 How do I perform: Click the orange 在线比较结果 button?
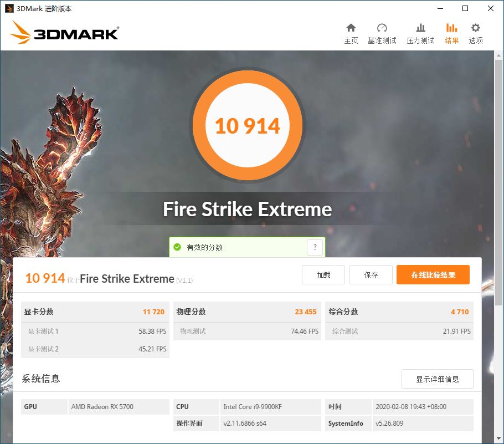pyautogui.click(x=433, y=274)
